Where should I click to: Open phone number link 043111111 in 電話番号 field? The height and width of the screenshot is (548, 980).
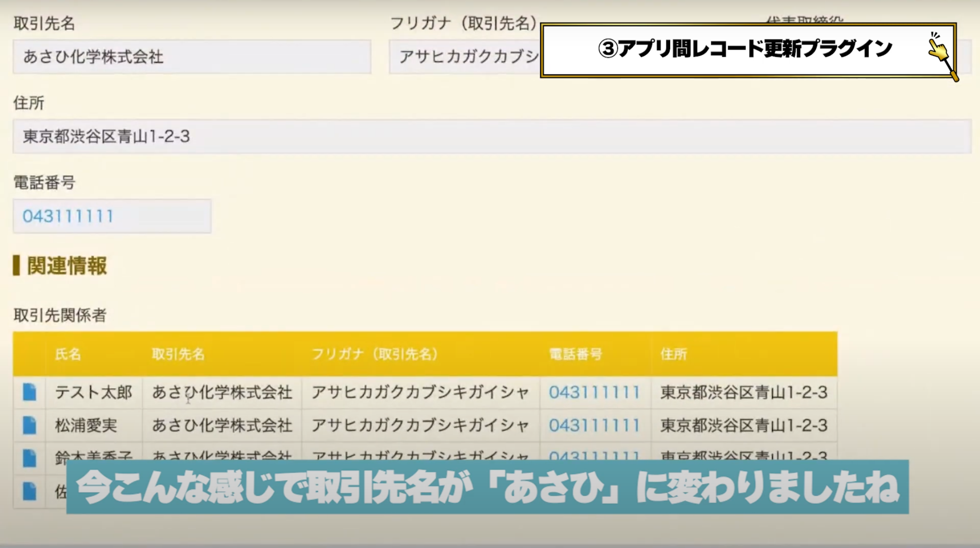pos(68,216)
